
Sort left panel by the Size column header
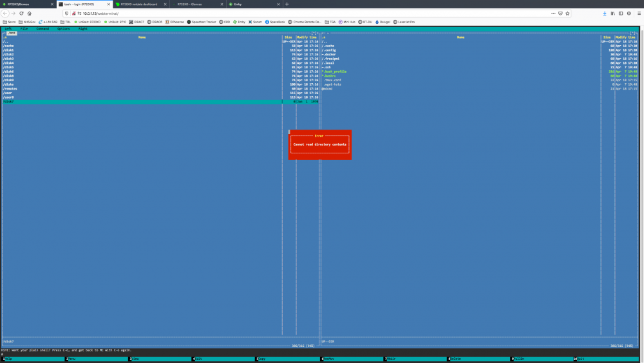pyautogui.click(x=289, y=37)
